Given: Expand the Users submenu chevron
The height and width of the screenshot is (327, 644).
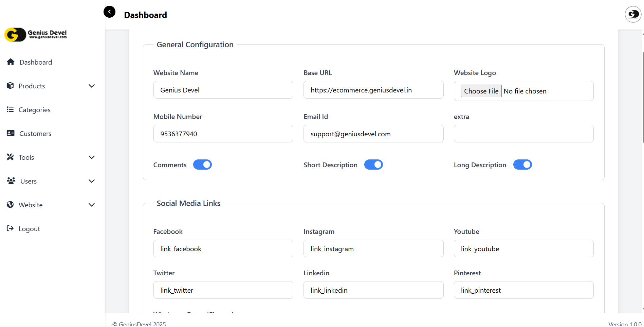Looking at the screenshot, I should 91,181.
